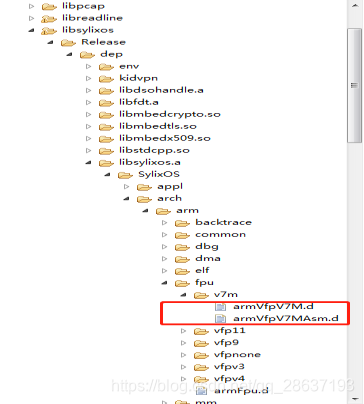The height and width of the screenshot is (404, 364).
Task: Expand the env folder node
Action: tap(88, 66)
